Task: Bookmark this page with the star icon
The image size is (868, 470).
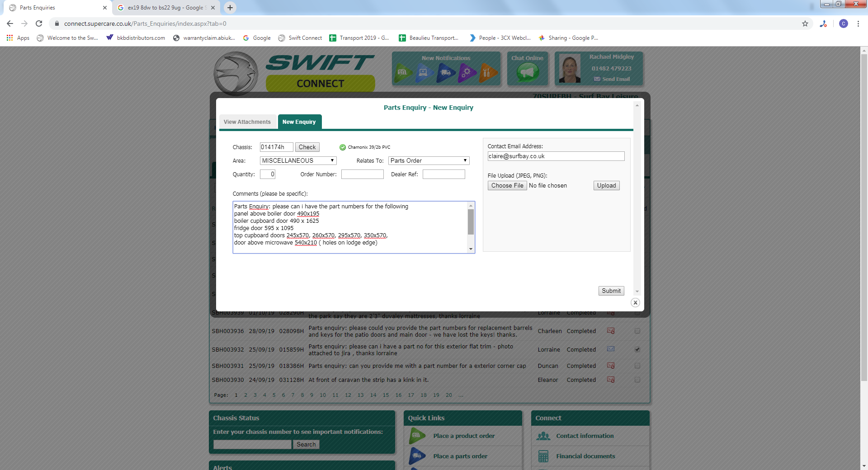Action: (x=805, y=23)
